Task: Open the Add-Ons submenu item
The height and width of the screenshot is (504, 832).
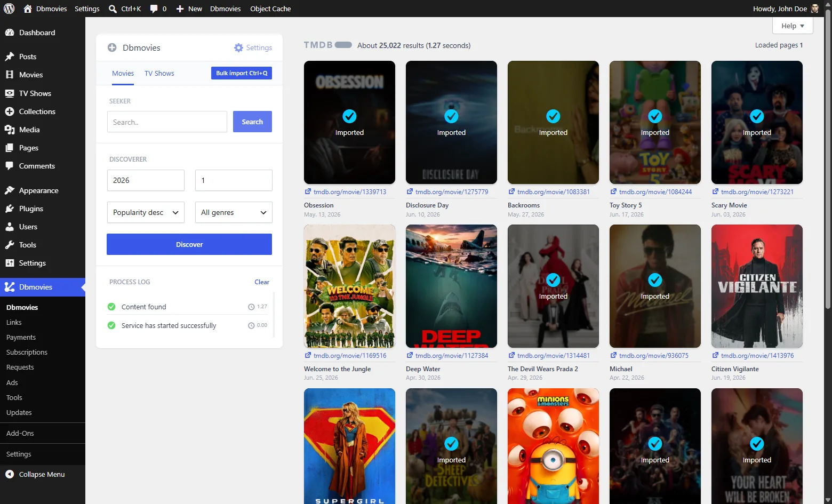Action: [x=20, y=433]
